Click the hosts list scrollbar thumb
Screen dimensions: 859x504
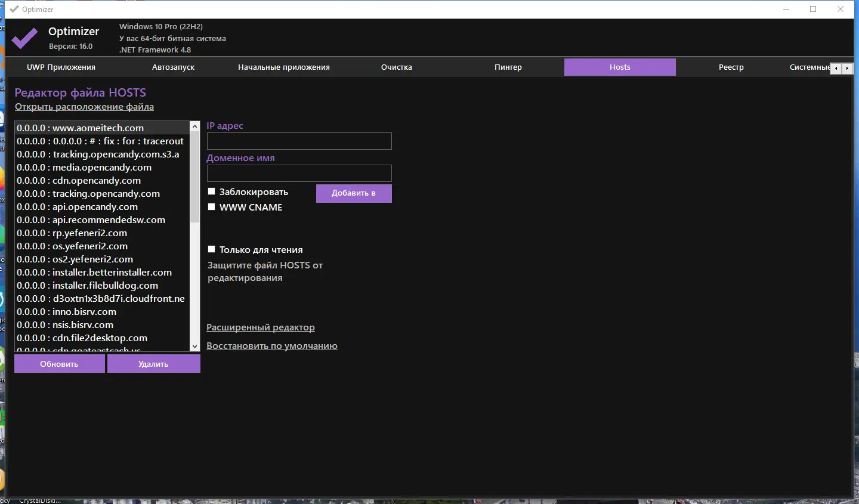(x=194, y=178)
